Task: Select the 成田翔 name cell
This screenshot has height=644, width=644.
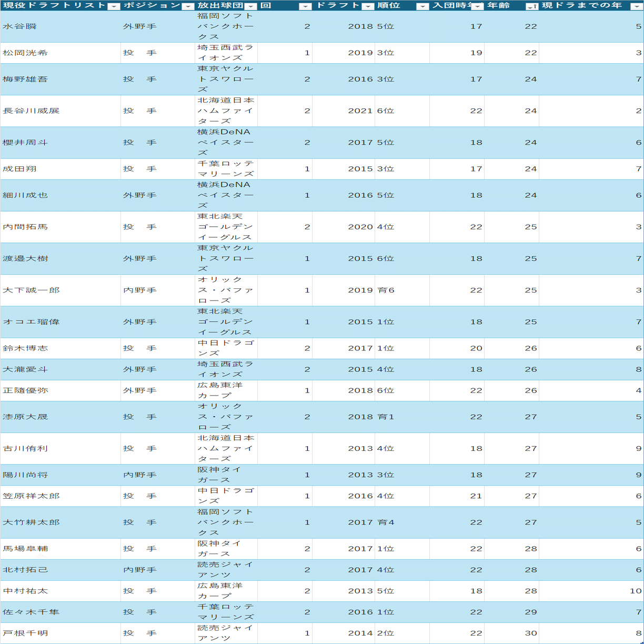Action: pos(61,169)
